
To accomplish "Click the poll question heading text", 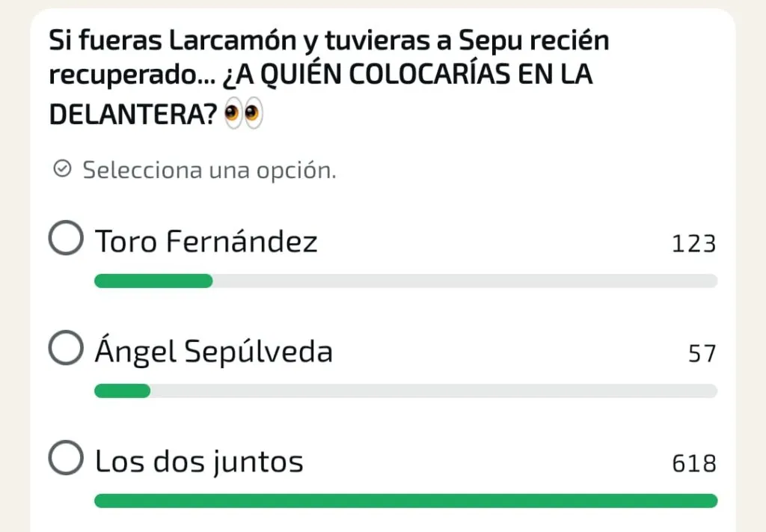I will point(329,74).
